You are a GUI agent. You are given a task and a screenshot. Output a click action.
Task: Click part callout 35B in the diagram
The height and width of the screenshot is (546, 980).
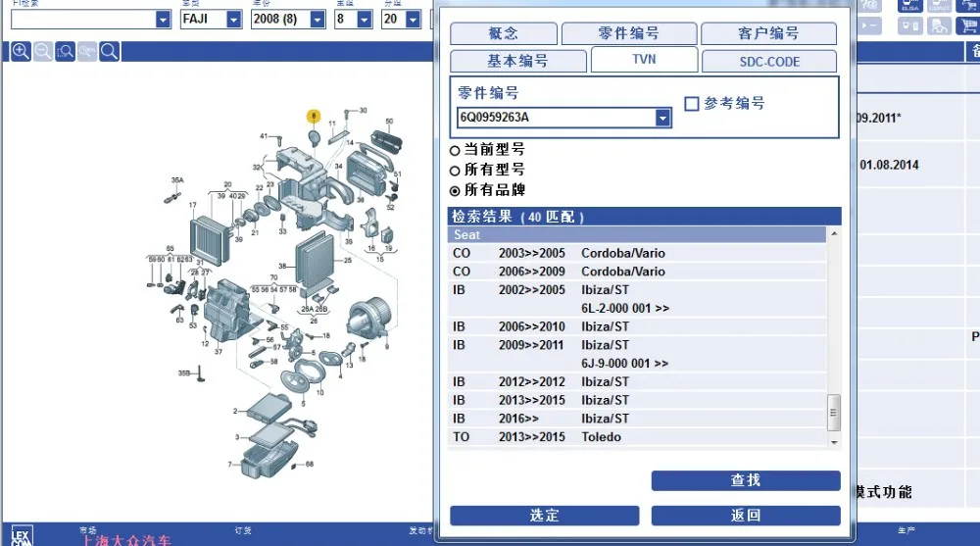point(184,373)
